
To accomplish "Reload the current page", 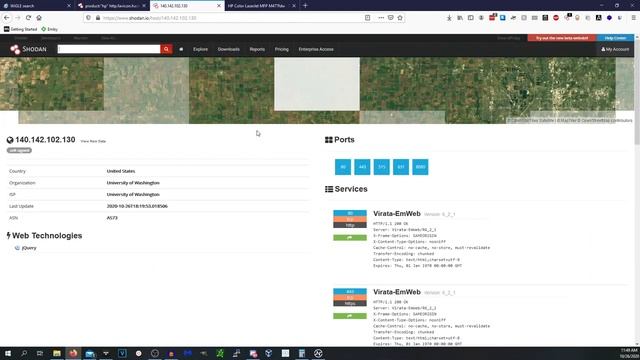I will [28, 18].
